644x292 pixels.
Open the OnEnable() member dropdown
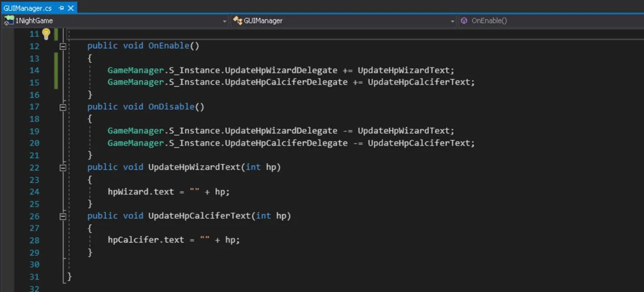551,21
